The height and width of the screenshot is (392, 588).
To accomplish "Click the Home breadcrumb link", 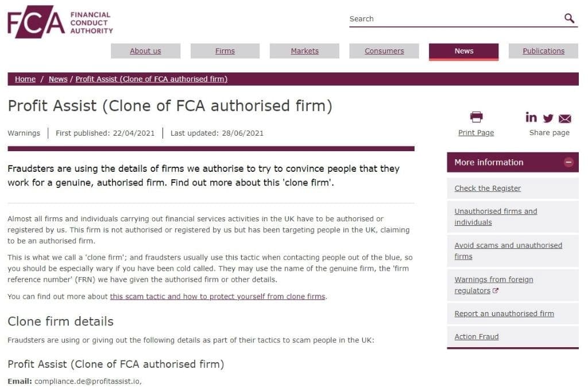I will [25, 79].
